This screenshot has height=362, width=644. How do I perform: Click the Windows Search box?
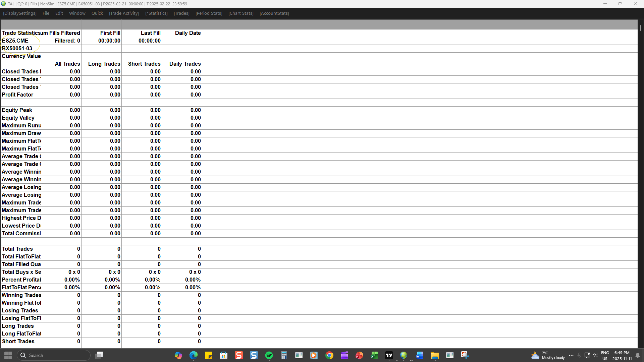coord(54,355)
